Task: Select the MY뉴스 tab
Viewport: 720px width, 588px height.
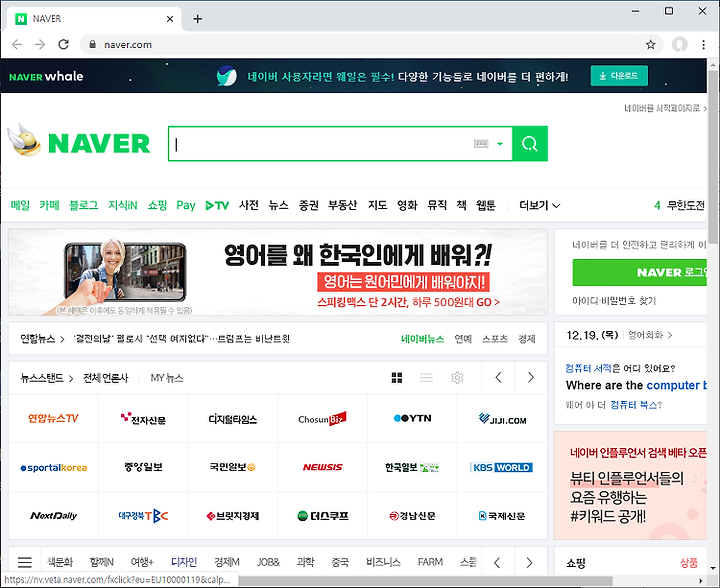Action: (167, 378)
